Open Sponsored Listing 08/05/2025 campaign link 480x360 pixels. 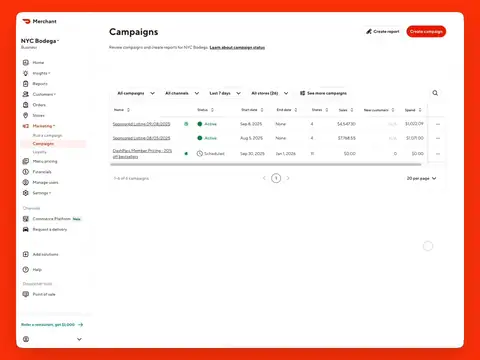point(141,138)
